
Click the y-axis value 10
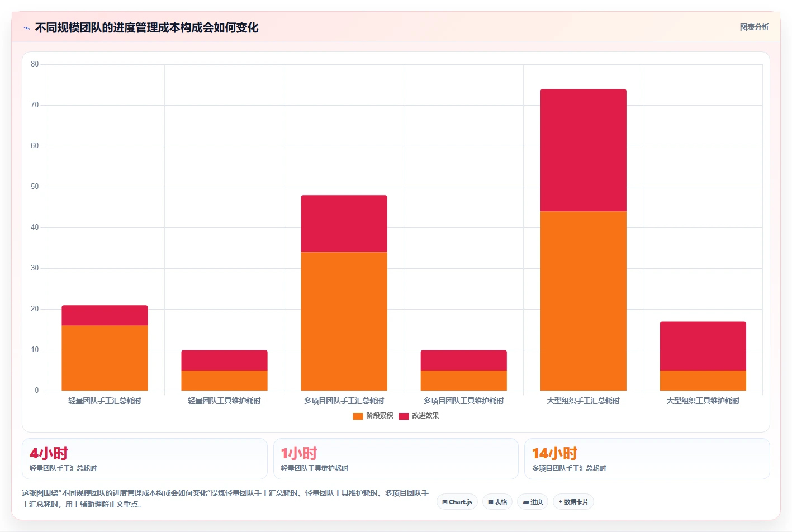(x=35, y=350)
